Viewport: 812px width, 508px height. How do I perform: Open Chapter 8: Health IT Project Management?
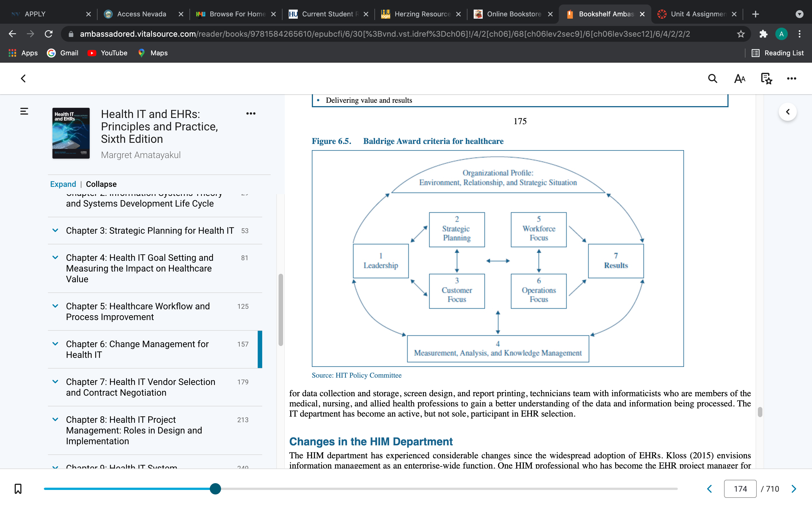point(134,430)
